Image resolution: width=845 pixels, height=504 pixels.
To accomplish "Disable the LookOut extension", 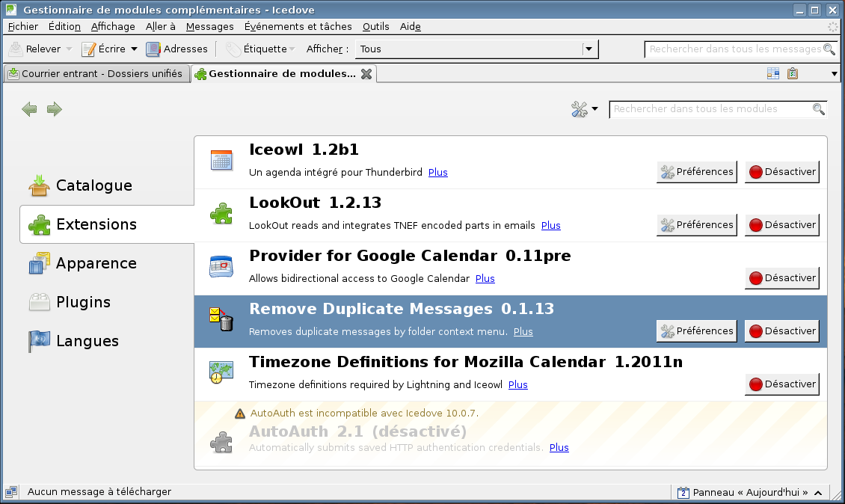I will point(781,225).
